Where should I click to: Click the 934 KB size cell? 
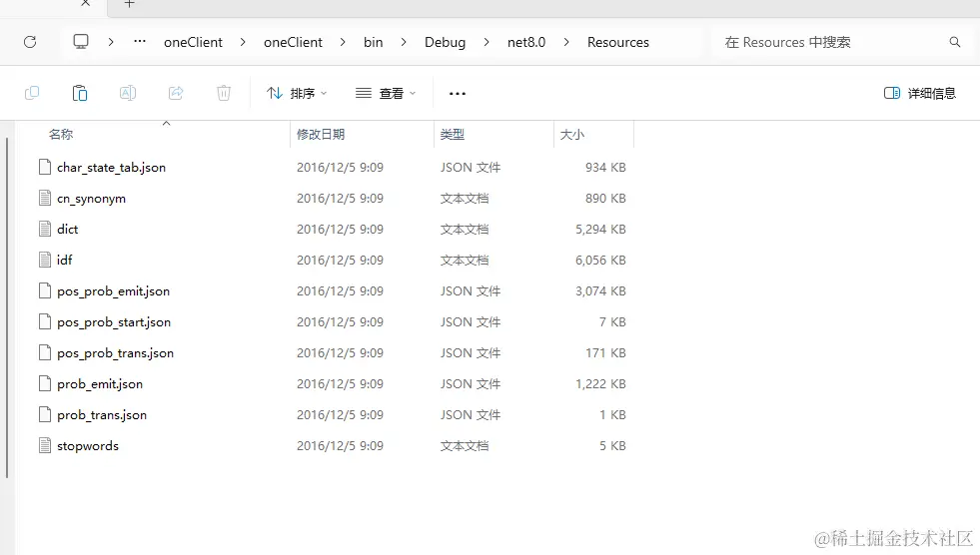click(x=605, y=168)
